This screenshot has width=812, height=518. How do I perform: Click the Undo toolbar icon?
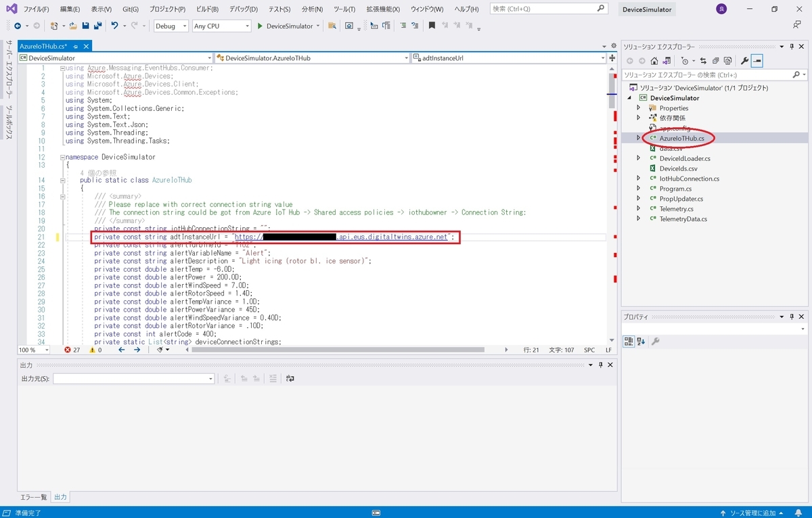[x=115, y=26]
